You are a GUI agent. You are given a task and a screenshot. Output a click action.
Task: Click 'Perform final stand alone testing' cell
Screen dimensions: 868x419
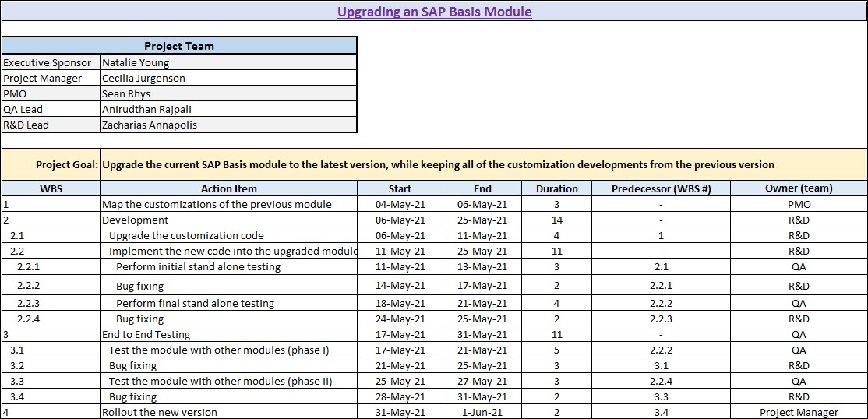click(x=228, y=303)
